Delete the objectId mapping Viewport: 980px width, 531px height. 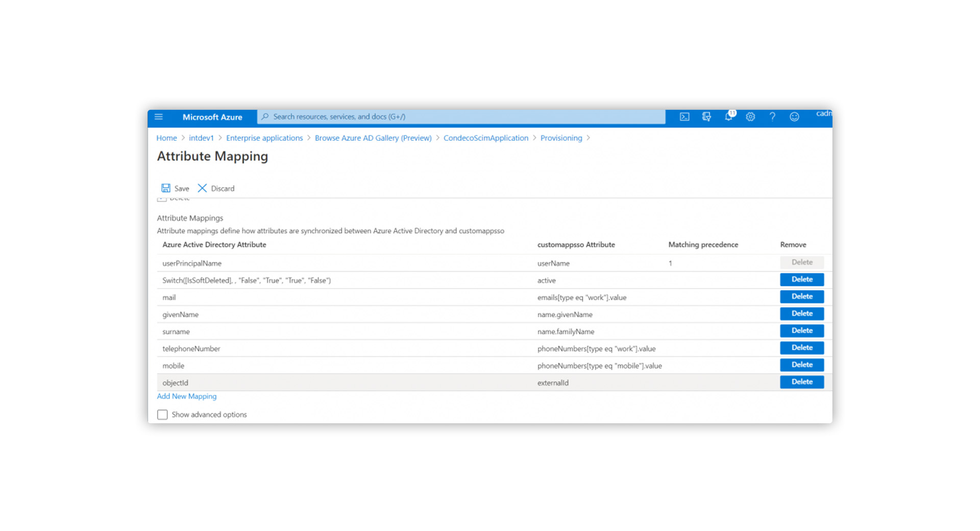pos(802,382)
